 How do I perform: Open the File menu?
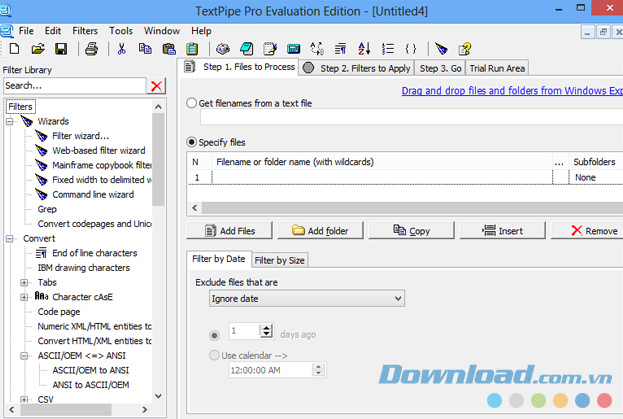point(26,31)
